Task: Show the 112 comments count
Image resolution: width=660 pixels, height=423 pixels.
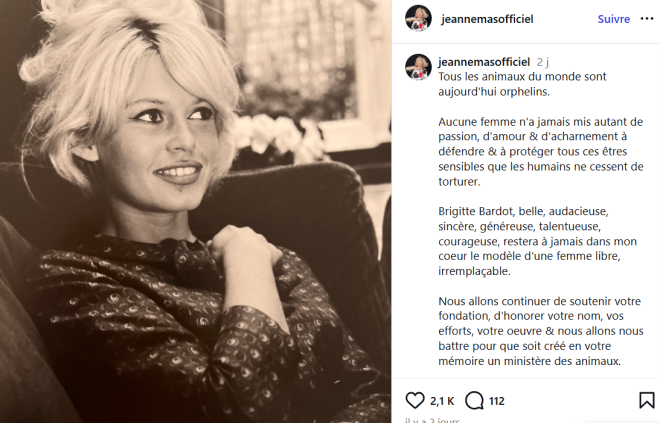Action: click(x=497, y=401)
